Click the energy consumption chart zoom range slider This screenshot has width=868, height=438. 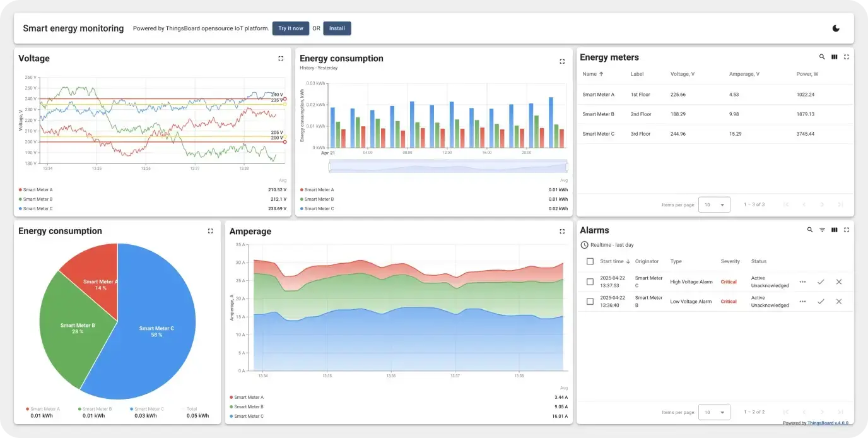tap(448, 167)
